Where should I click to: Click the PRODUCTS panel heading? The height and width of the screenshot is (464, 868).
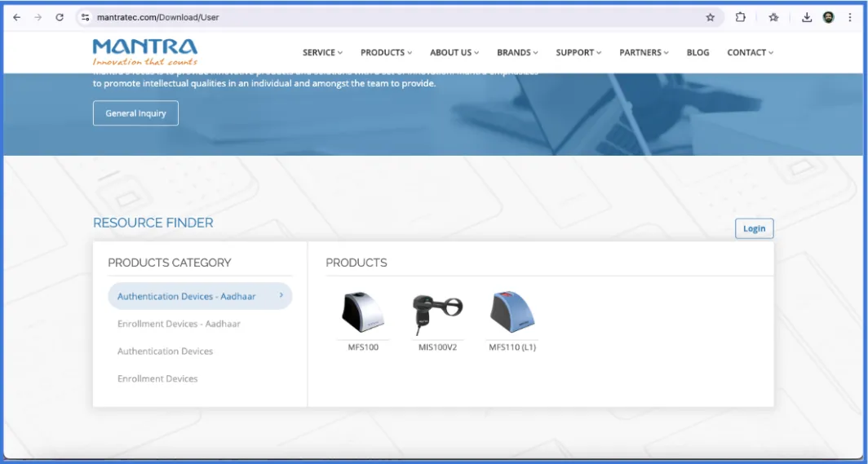tap(356, 263)
